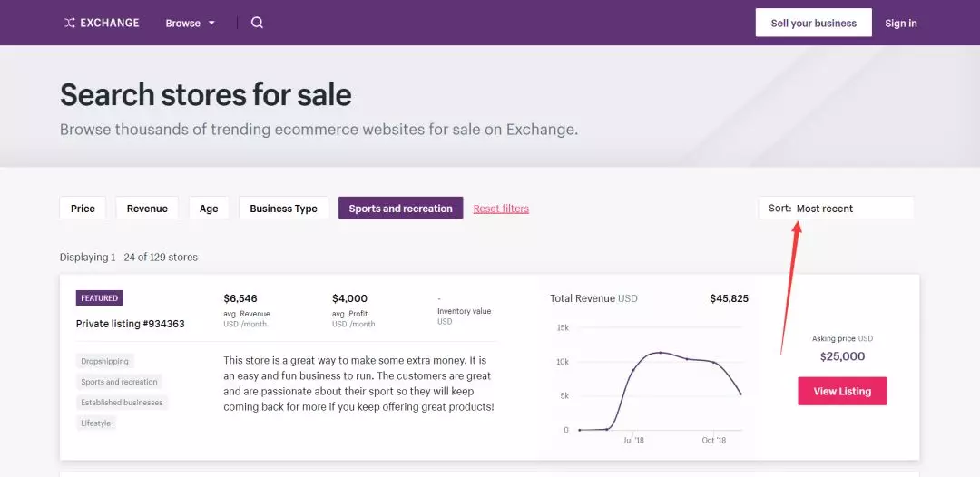
Task: Open Private listing #934363 title
Action: 131,324
